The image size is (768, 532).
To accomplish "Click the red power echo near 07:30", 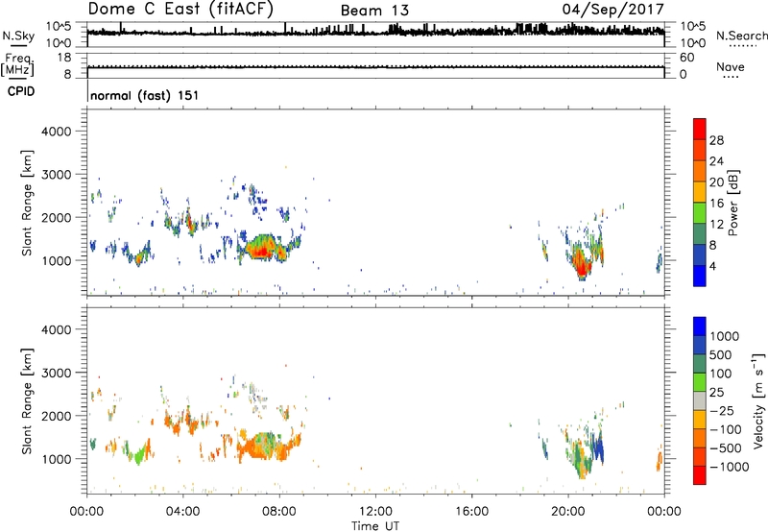I will 261,252.
